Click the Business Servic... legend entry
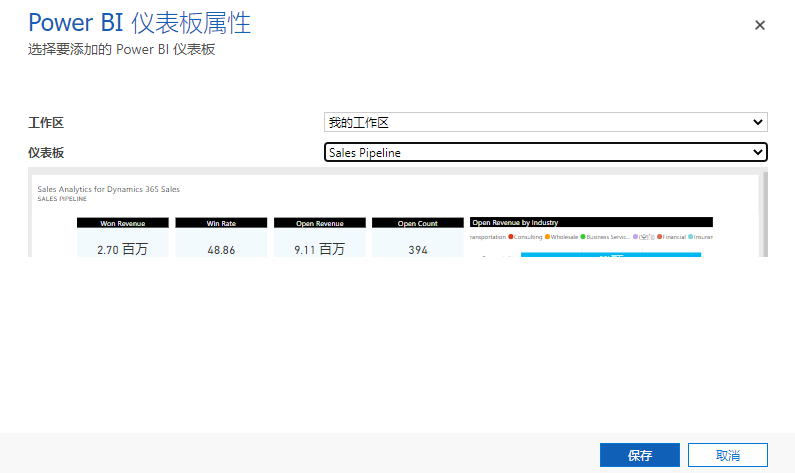This screenshot has width=795, height=473. tap(605, 237)
